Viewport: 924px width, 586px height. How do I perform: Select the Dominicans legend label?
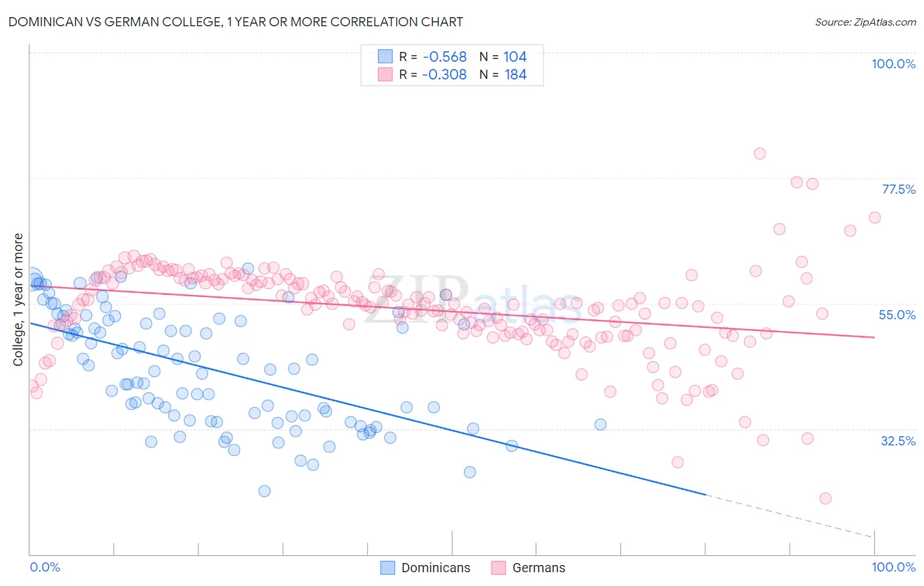coord(436,568)
